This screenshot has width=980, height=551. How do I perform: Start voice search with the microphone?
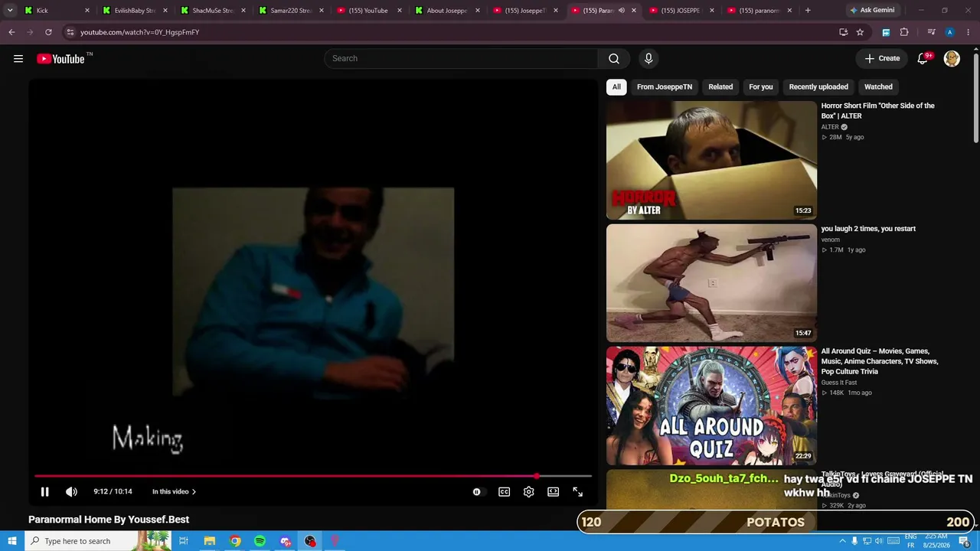pyautogui.click(x=648, y=59)
